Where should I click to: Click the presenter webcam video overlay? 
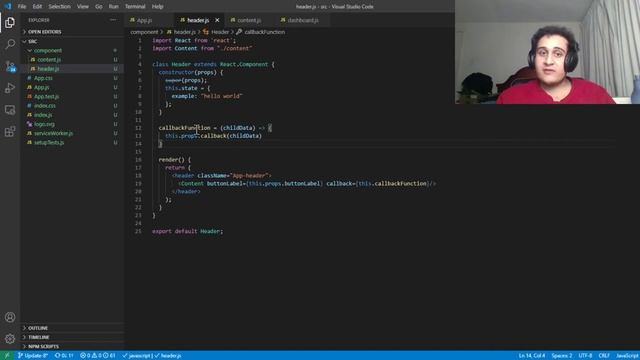547,52
